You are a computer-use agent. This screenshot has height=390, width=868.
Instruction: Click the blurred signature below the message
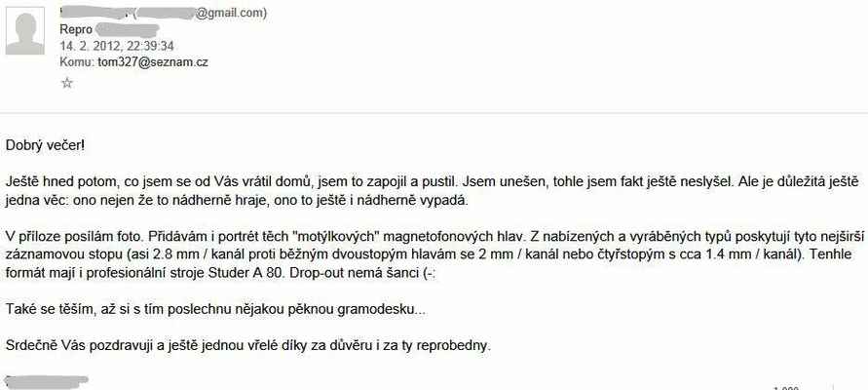tap(47, 381)
